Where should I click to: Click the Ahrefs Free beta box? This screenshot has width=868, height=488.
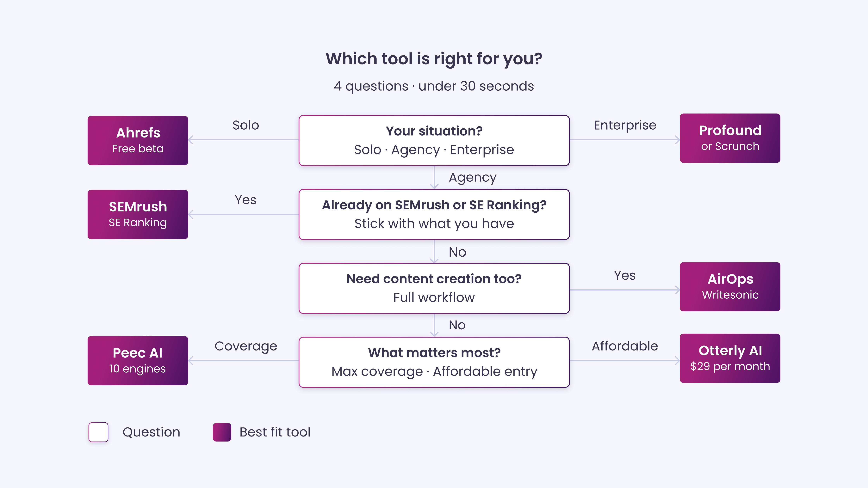click(138, 140)
